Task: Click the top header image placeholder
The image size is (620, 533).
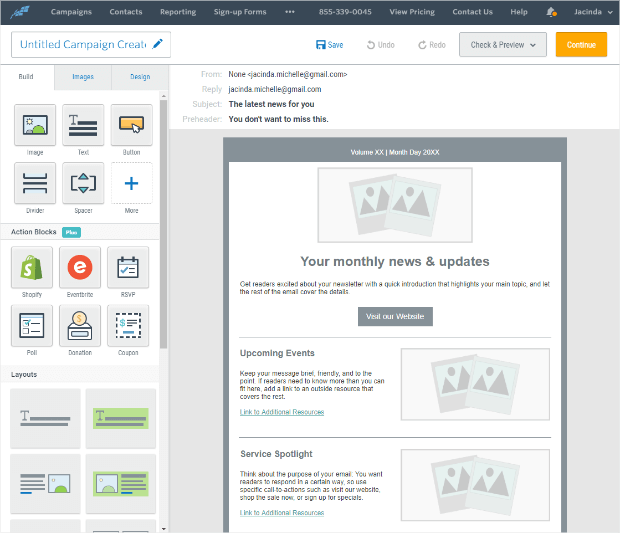Action: pos(395,205)
